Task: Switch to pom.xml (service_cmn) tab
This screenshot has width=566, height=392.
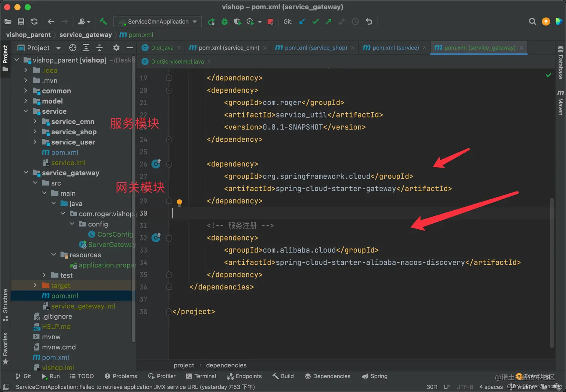Action: [229, 48]
